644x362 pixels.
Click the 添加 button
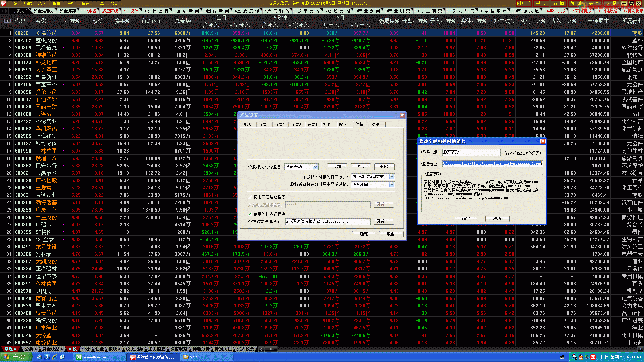[337, 167]
